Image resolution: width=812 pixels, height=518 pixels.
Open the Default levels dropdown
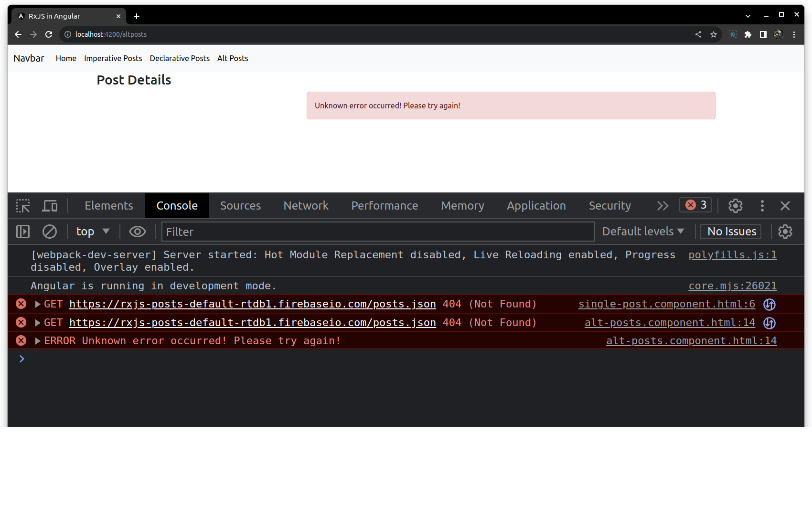point(643,232)
